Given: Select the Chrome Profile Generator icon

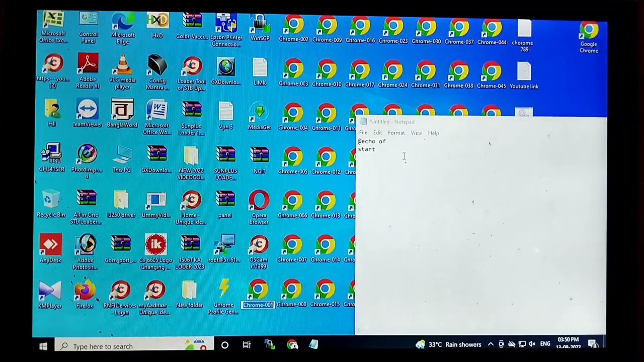Looking at the screenshot, I should 224,298.
